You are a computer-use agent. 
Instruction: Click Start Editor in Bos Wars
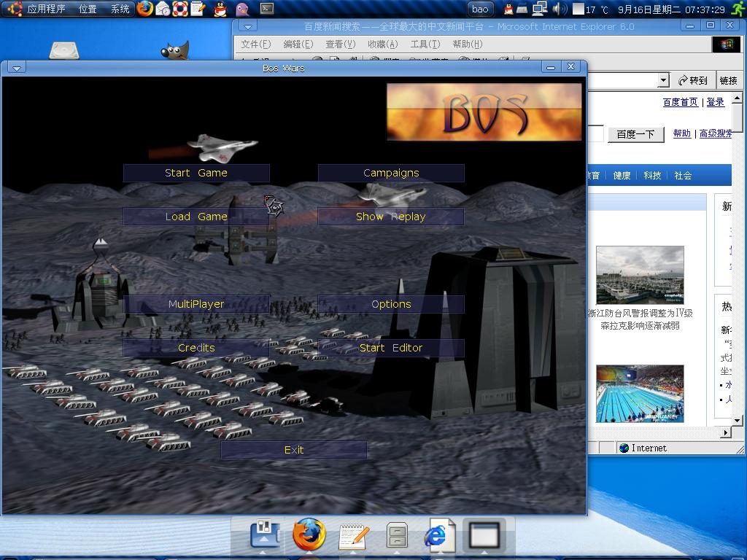coord(391,348)
